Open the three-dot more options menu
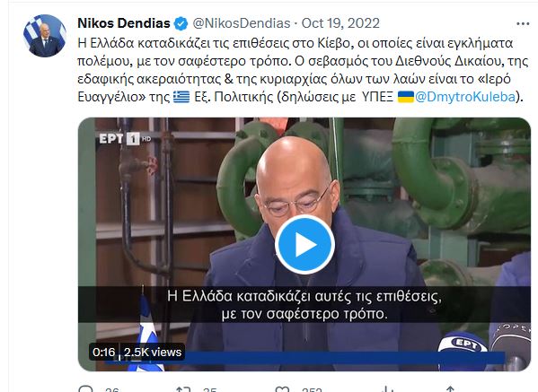This screenshot has height=392, width=538. click(523, 23)
